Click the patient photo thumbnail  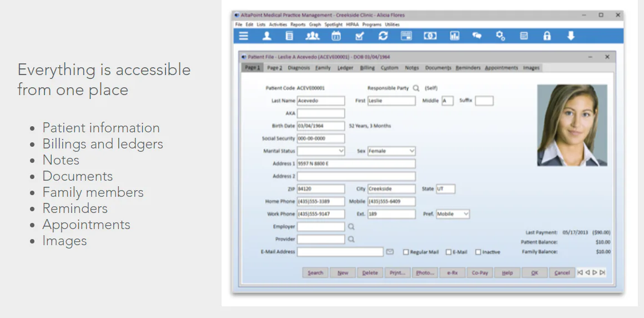click(x=572, y=126)
